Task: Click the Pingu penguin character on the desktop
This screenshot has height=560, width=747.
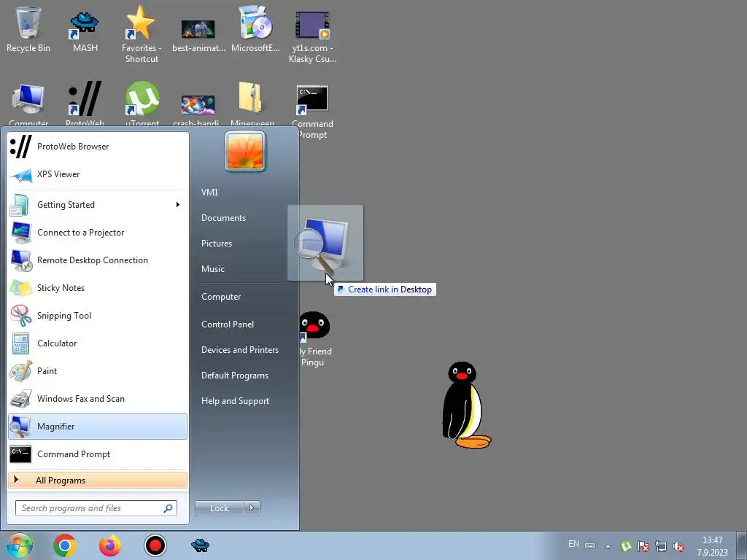Action: pyautogui.click(x=465, y=405)
